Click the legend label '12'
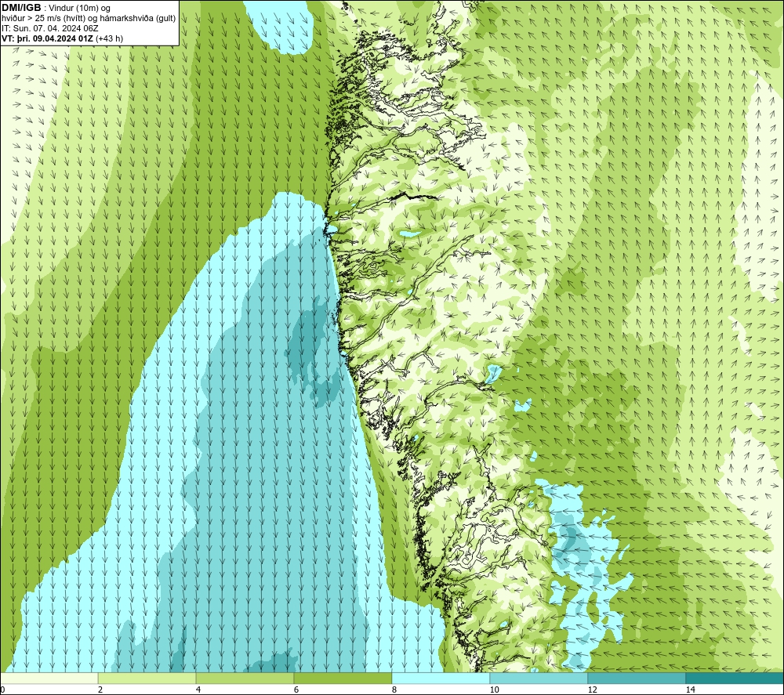This screenshot has width=784, height=695. 593,690
